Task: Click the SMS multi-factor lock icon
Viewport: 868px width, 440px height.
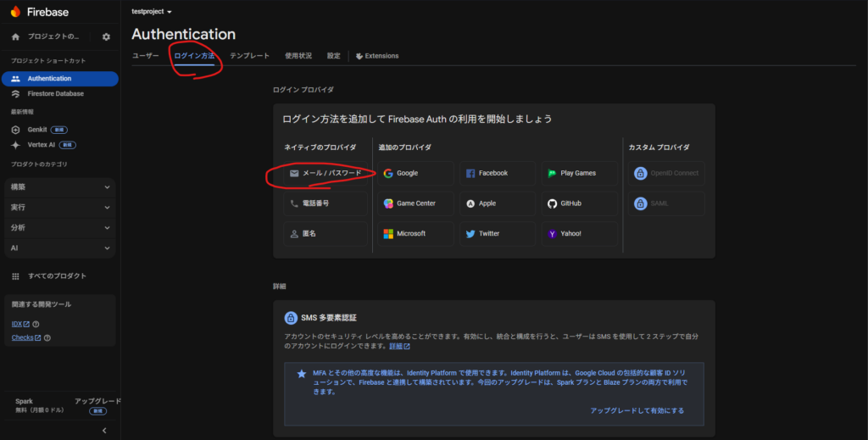Action: (x=291, y=318)
